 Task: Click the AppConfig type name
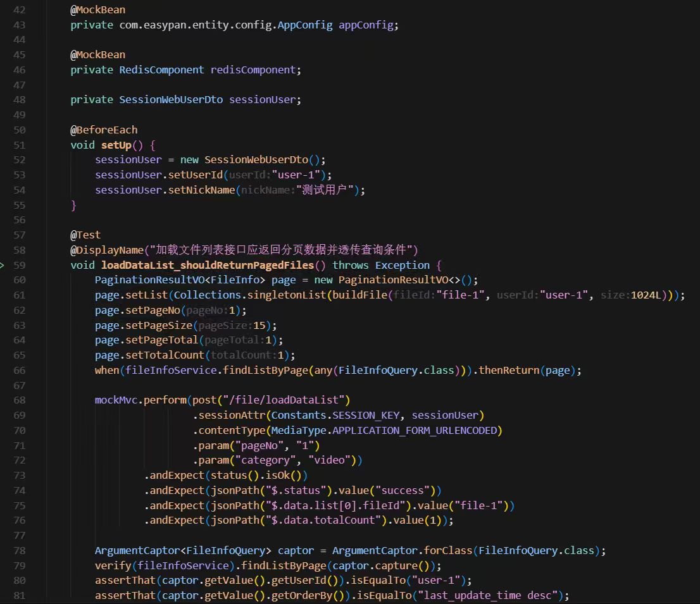point(305,25)
